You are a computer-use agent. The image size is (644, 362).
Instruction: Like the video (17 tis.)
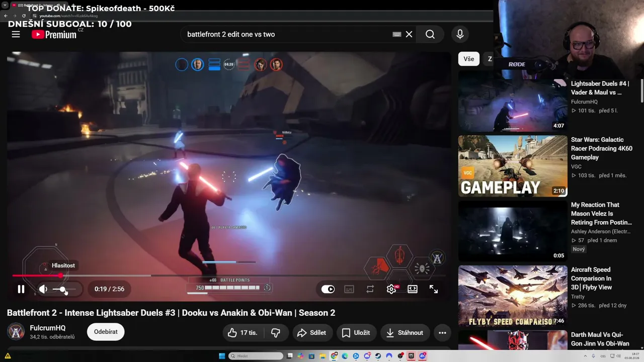(243, 332)
